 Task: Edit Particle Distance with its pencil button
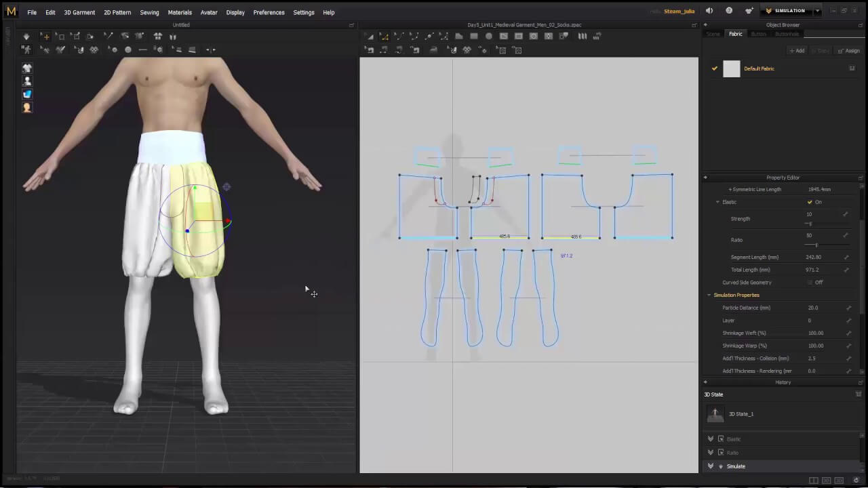848,308
